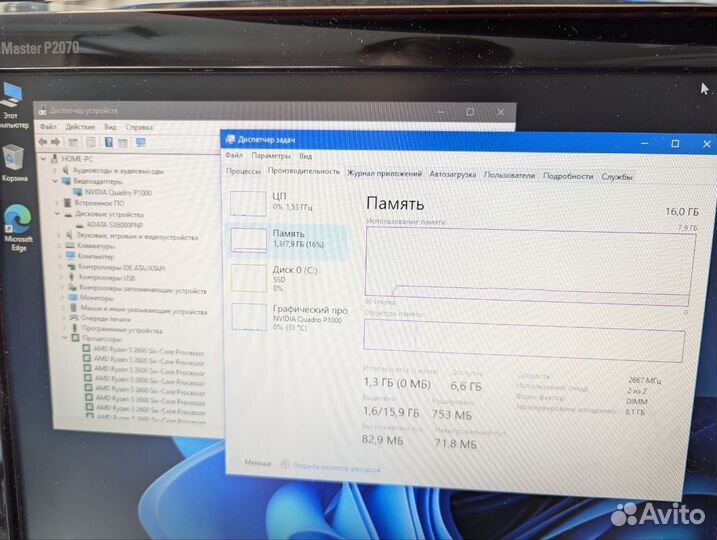This screenshot has width=717, height=540.
Task: Click the resource monitor icon beside Открыть монитор ресурсов
Action: [x=284, y=464]
